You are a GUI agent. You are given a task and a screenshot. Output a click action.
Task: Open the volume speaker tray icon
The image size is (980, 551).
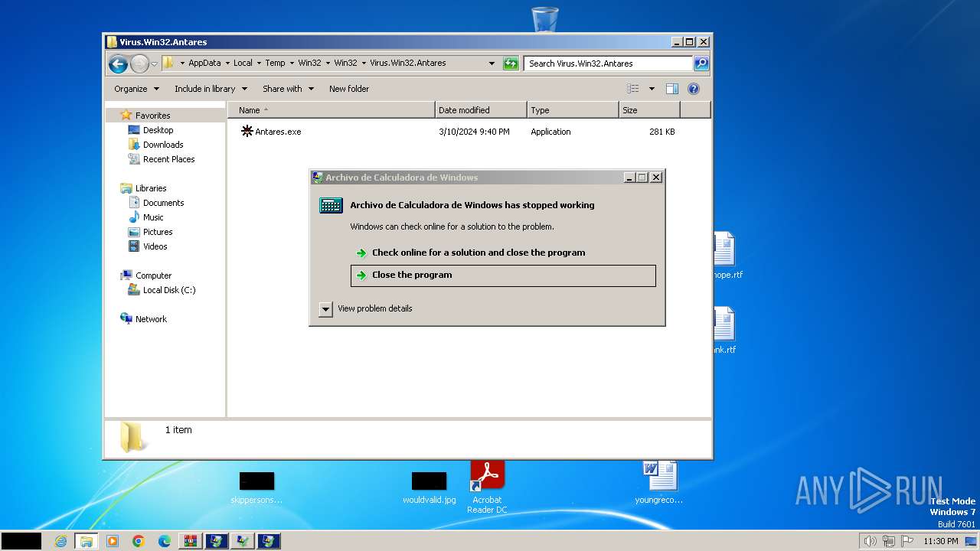coord(870,541)
